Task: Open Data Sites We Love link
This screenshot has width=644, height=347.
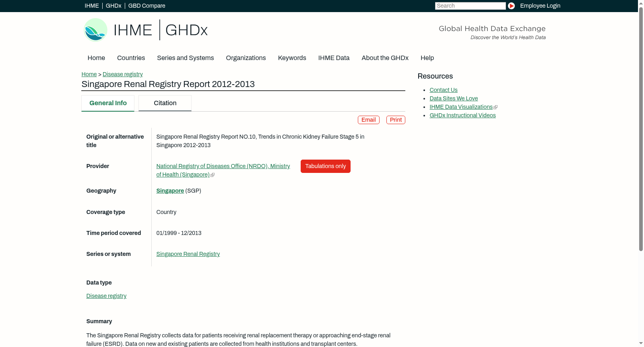Action: tap(454, 98)
